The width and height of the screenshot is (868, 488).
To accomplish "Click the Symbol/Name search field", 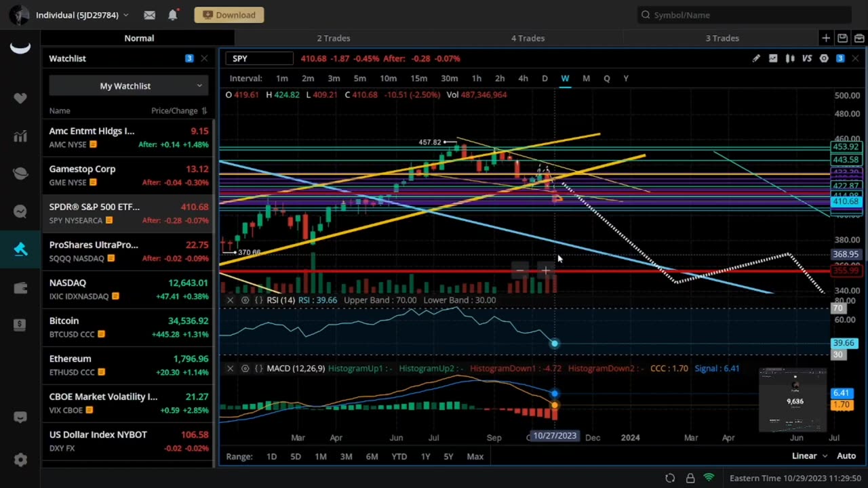I will click(745, 15).
